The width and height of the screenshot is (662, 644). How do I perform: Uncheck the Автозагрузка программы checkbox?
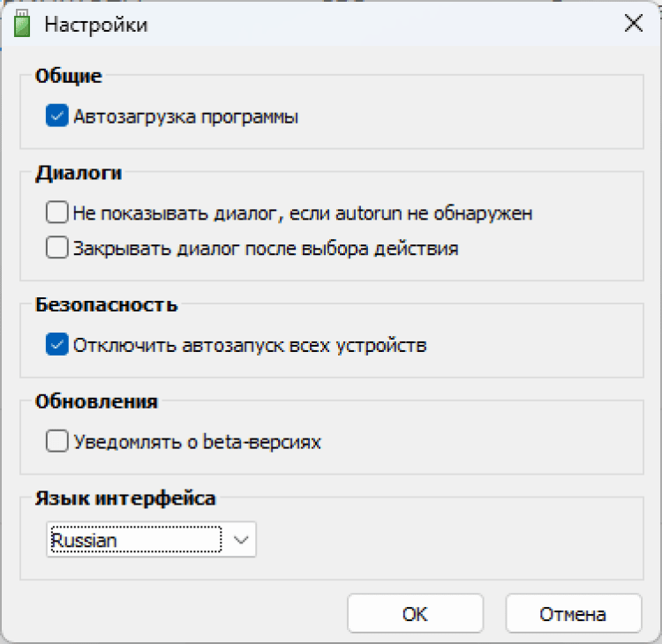pos(57,116)
